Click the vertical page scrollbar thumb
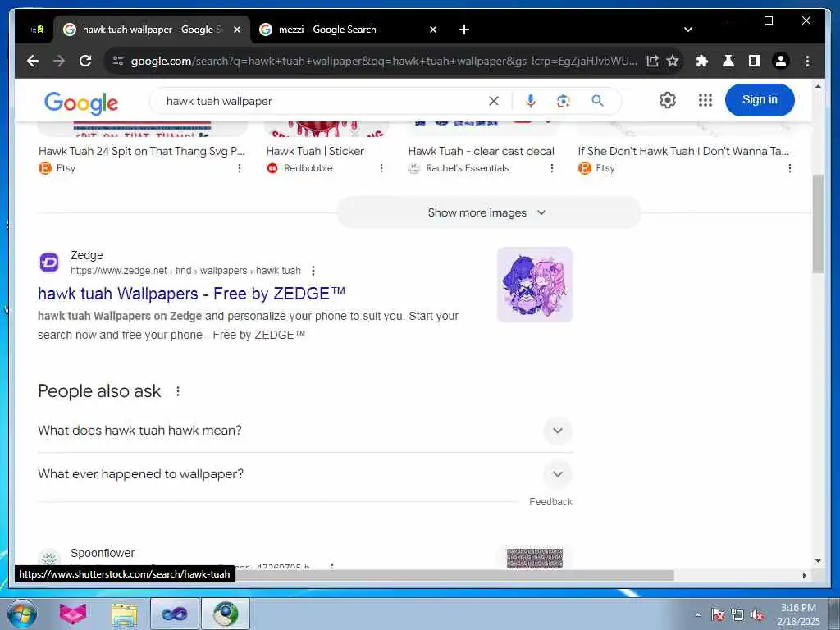This screenshot has height=630, width=840. point(818,223)
